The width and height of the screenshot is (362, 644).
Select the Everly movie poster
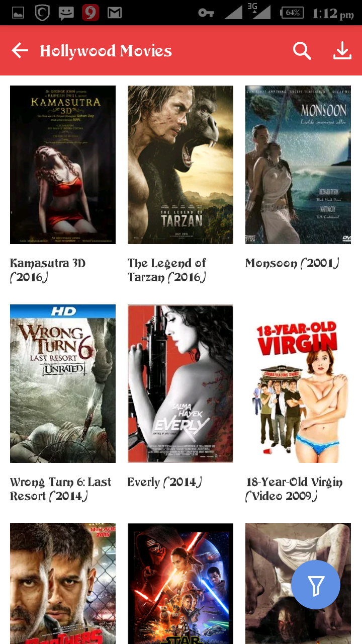click(180, 383)
